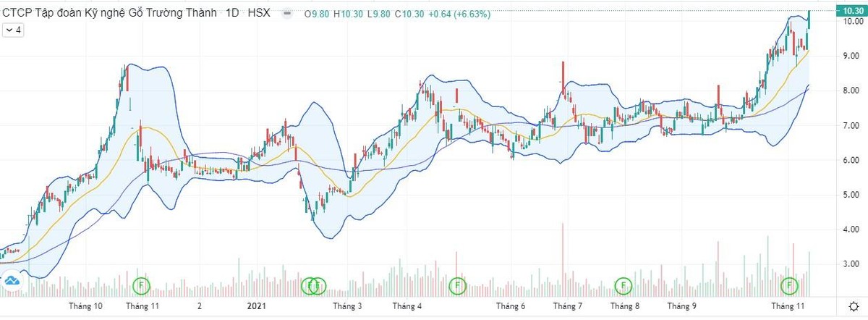Screen dimensions: 868x320
Task: Click the symbol name CTCP Tập đoàn Kỹ nghệ Gỗ Trường Thành
Action: tap(110, 13)
